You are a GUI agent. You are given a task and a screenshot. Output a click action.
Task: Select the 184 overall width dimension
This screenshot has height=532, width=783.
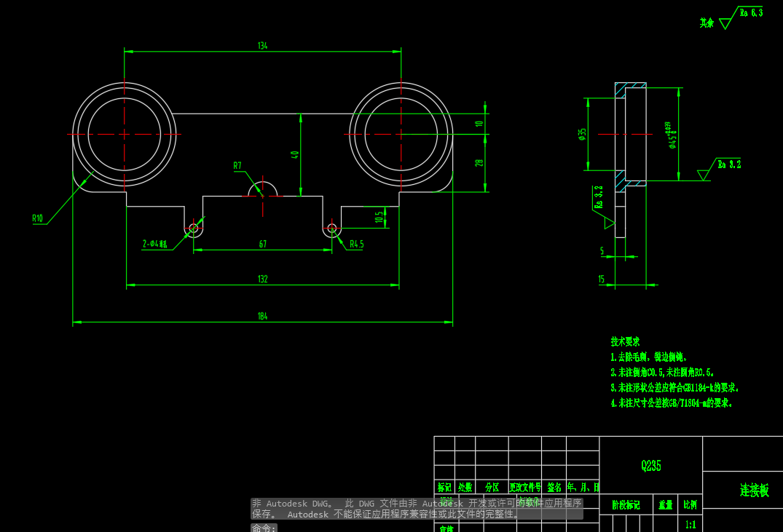click(x=262, y=315)
